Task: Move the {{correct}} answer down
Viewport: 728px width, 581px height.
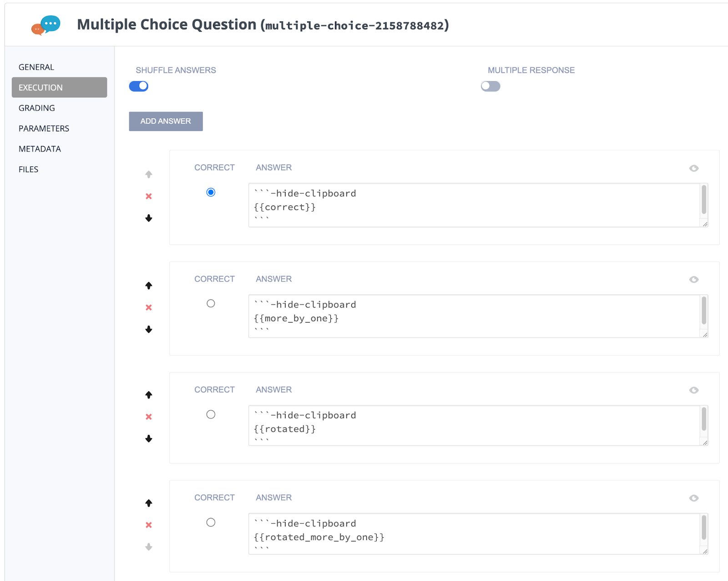Action: (149, 218)
